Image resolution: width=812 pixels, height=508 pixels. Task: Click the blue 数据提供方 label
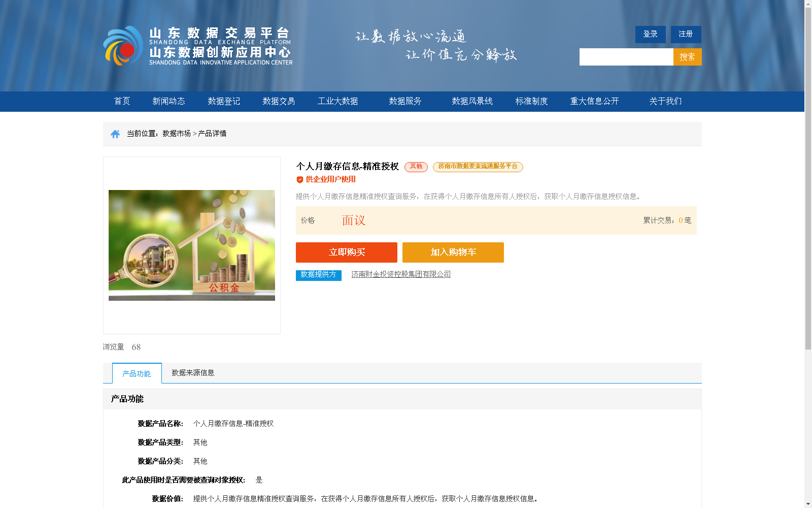coord(319,275)
